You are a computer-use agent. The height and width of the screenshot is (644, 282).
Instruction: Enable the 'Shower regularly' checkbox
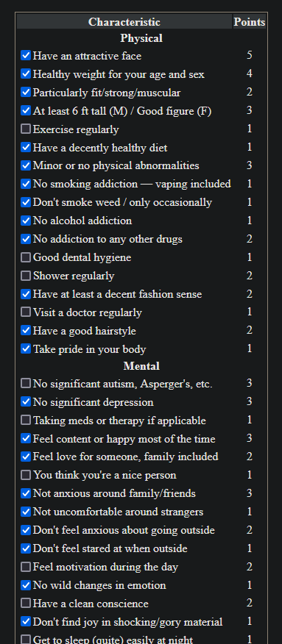(x=26, y=276)
